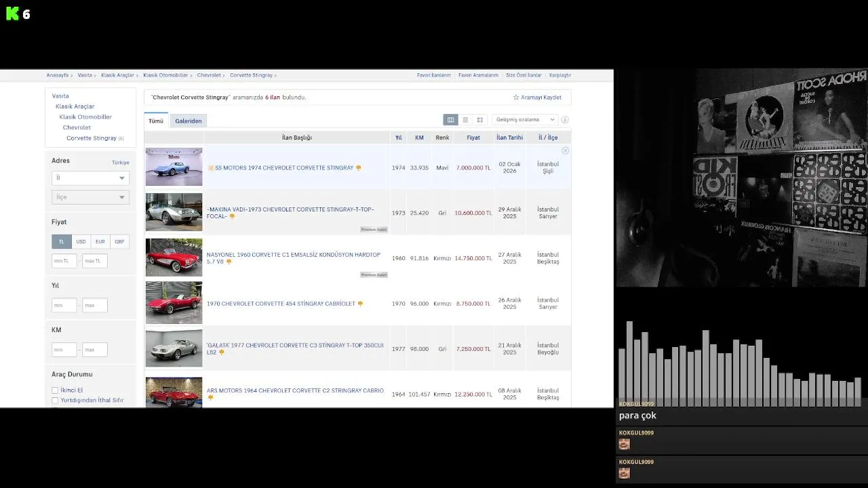Open Favori İlanlarım menu item
The image size is (868, 488).
434,75
